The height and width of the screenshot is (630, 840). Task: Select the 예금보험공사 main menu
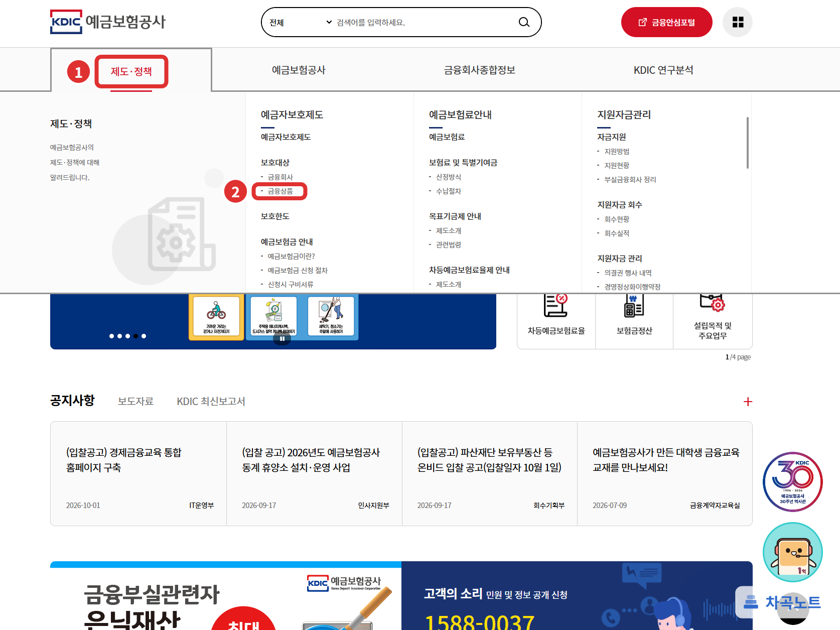pyautogui.click(x=299, y=70)
